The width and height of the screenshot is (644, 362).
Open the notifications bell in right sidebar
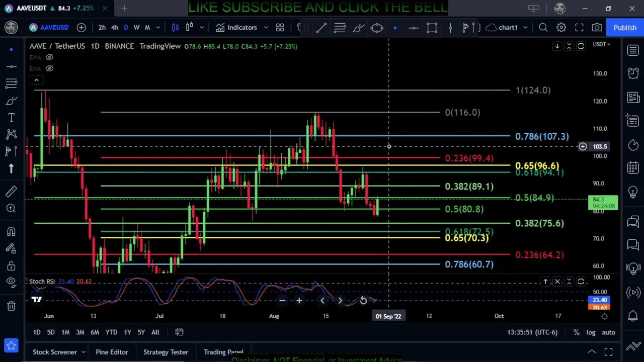(633, 316)
